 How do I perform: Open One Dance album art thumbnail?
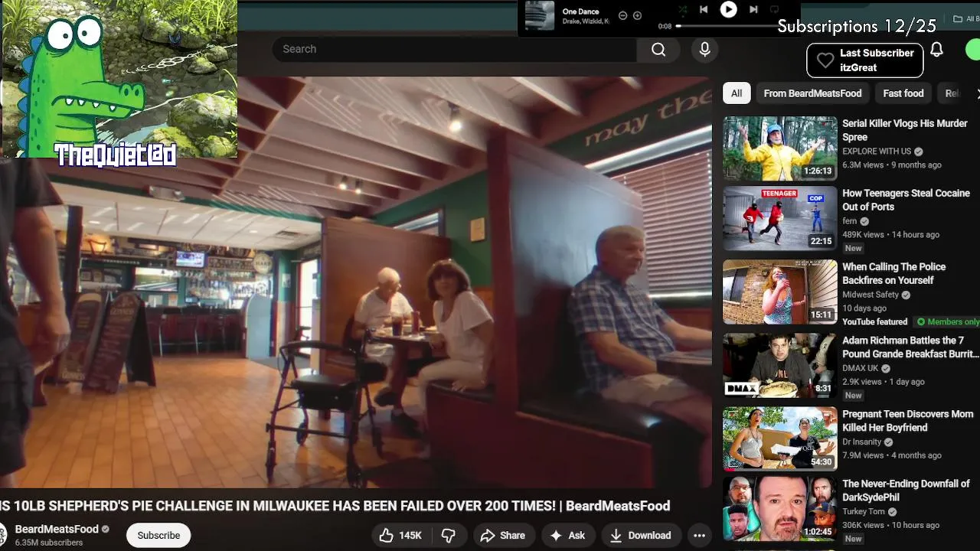pyautogui.click(x=540, y=15)
